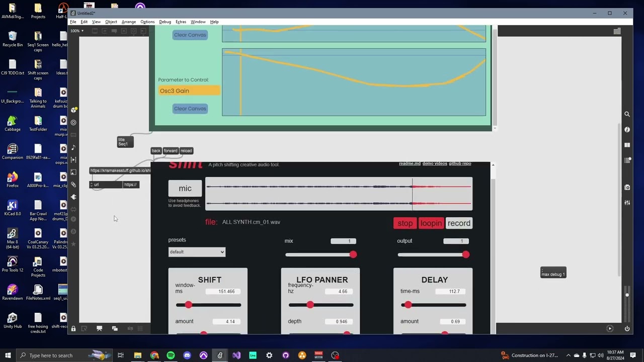
Task: Open the File menu
Action: tap(73, 22)
